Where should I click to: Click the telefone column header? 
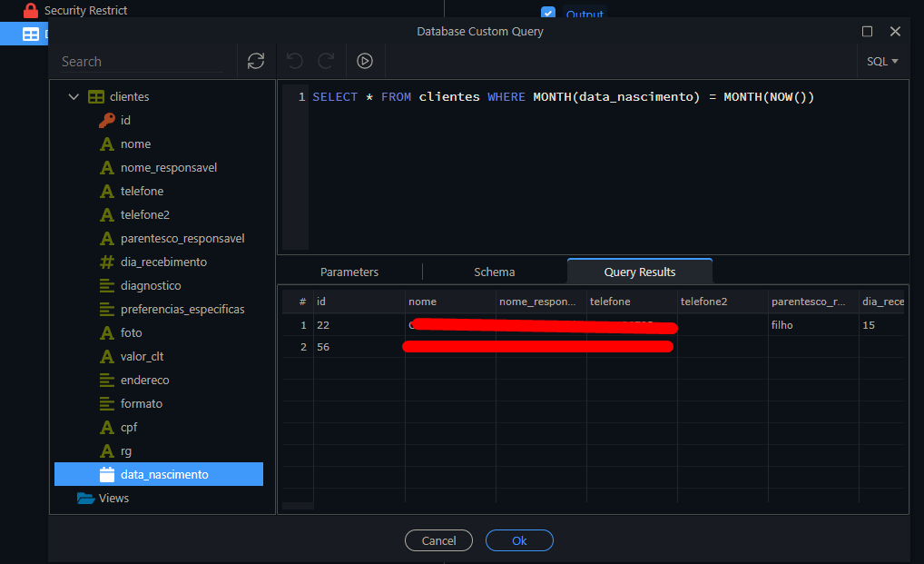point(632,302)
